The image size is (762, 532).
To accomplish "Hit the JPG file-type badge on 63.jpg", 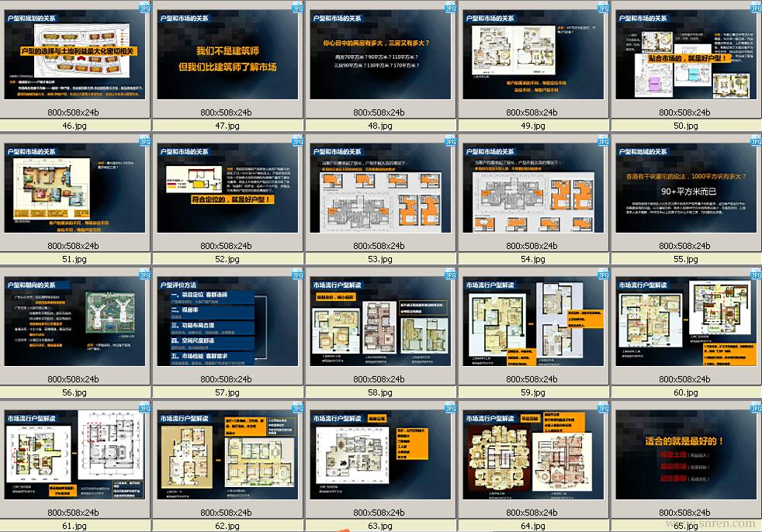I will point(451,409).
